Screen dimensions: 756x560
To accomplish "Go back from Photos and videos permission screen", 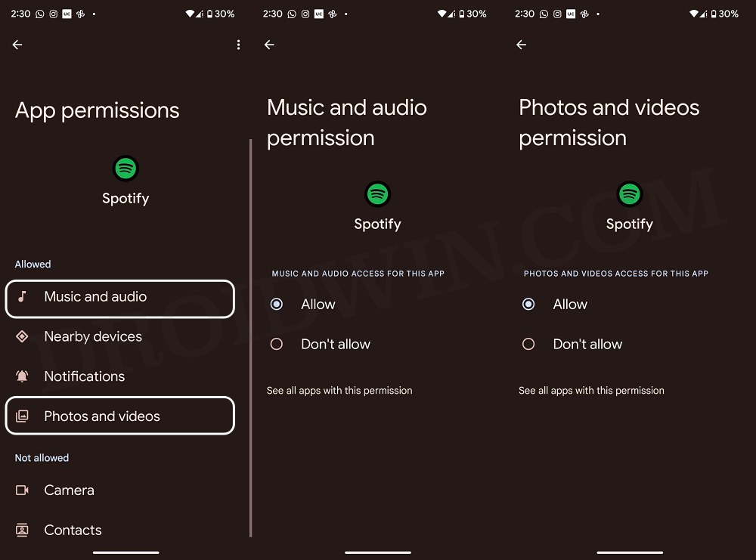I will (521, 45).
